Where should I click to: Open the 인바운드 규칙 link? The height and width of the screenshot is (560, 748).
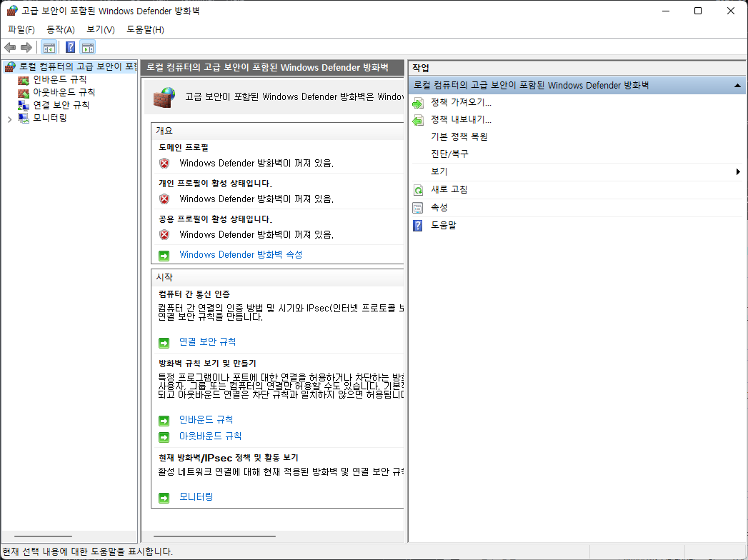tap(206, 420)
